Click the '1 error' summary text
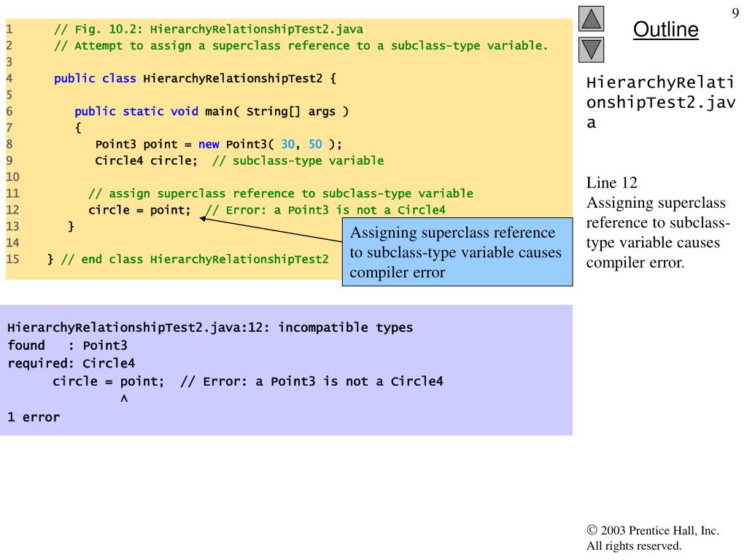The width and height of the screenshot is (747, 560). coord(34,418)
